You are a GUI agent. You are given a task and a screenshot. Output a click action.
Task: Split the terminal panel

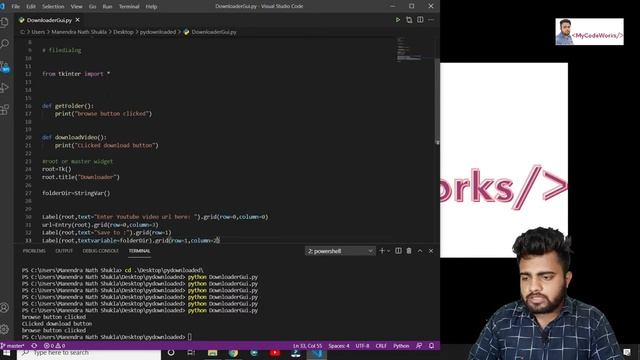(398, 251)
